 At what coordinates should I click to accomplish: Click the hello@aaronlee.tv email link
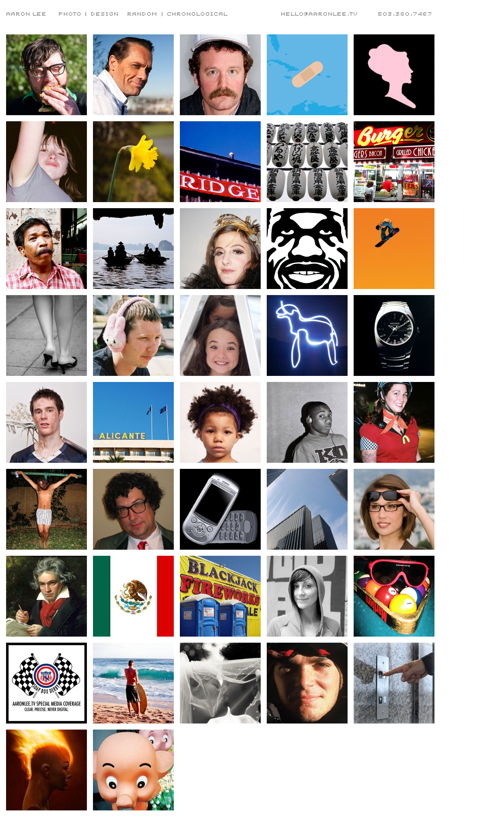click(x=319, y=14)
